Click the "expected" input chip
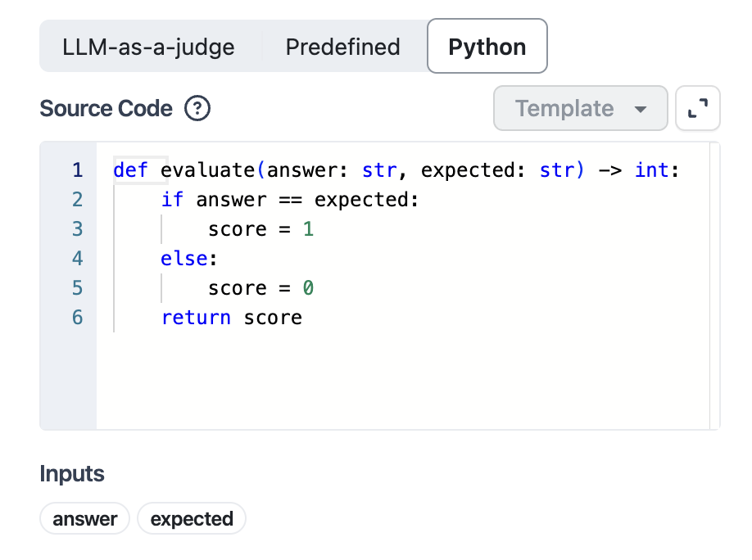Viewport: 752px width, 560px height. (x=192, y=519)
